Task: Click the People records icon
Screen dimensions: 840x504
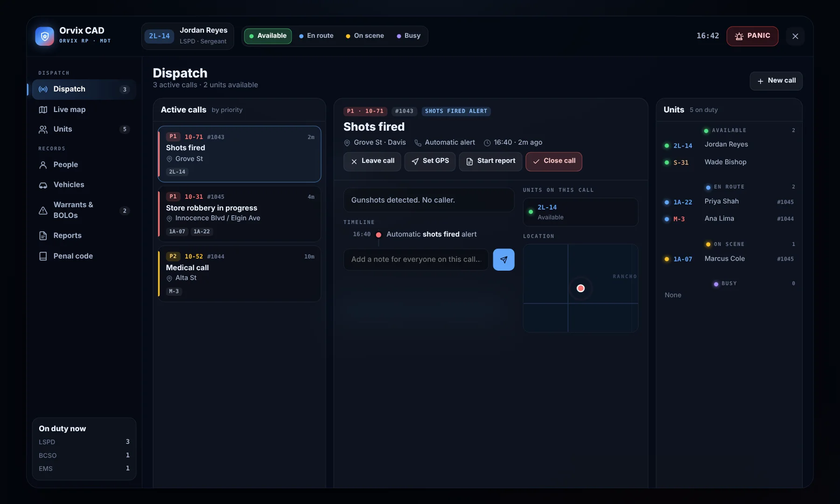Action: (x=43, y=165)
